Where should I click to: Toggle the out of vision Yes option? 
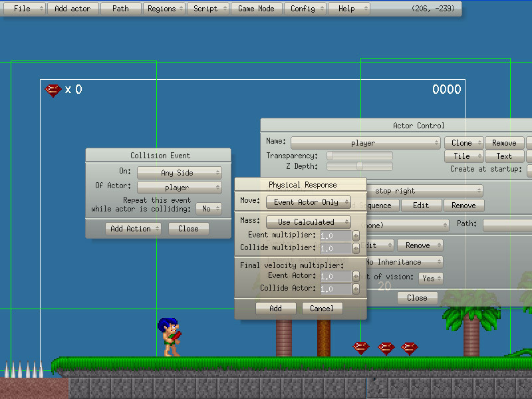pos(430,278)
